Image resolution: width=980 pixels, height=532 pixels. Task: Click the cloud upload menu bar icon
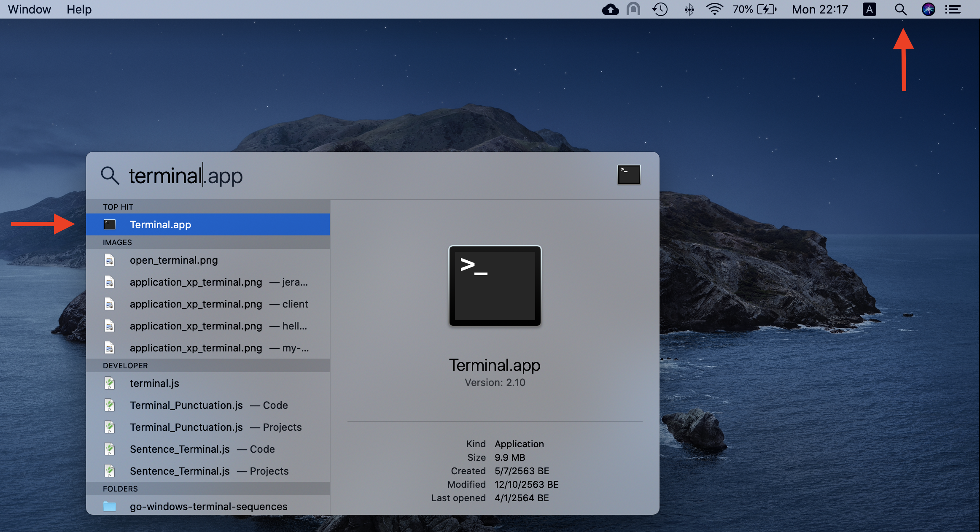(610, 9)
